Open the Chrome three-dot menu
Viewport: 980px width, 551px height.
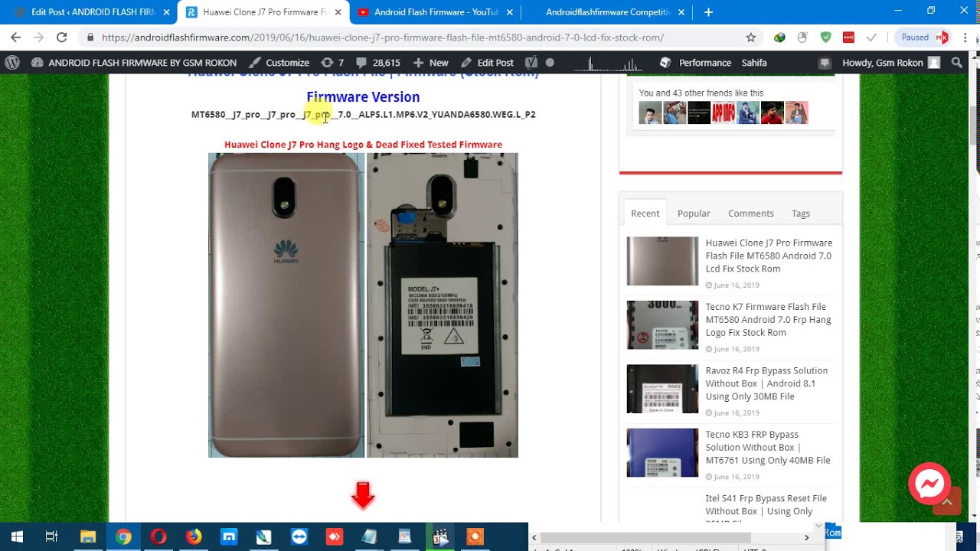click(964, 37)
